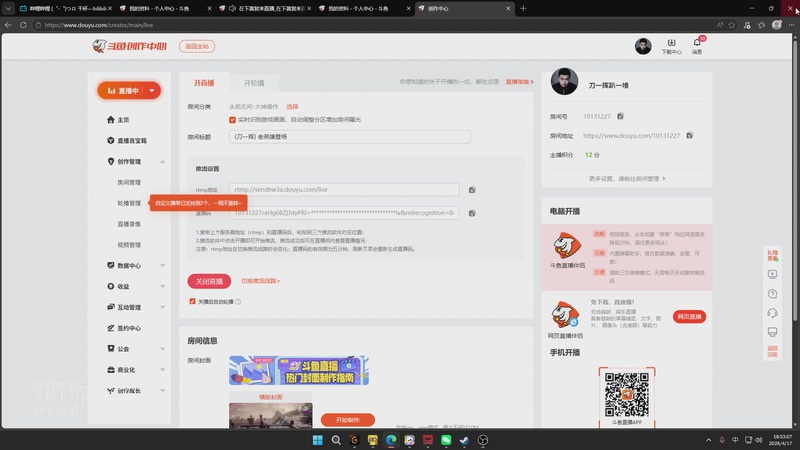The height and width of the screenshot is (450, 800).
Task: Open 直播录像 in the sidebar
Action: point(129,224)
